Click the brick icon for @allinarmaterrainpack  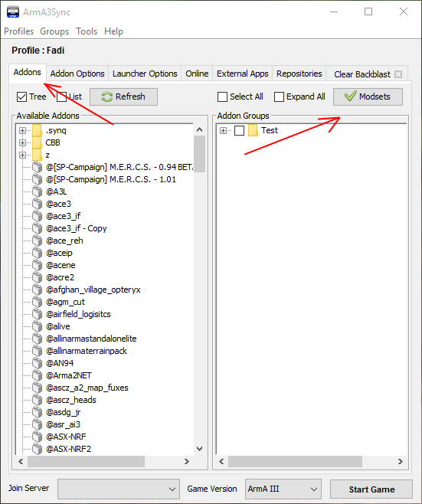38,351
